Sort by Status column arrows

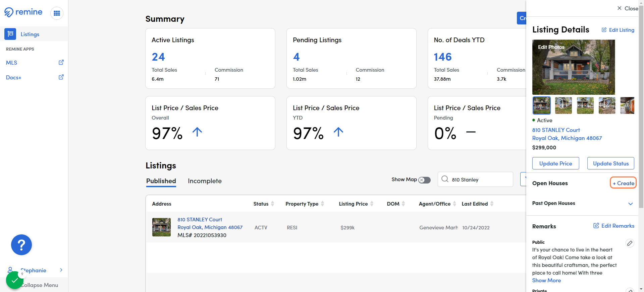pos(273,204)
